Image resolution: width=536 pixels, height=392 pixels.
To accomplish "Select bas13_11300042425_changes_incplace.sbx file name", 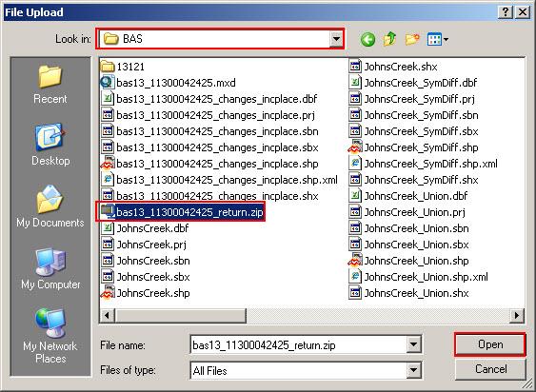I will click(217, 147).
